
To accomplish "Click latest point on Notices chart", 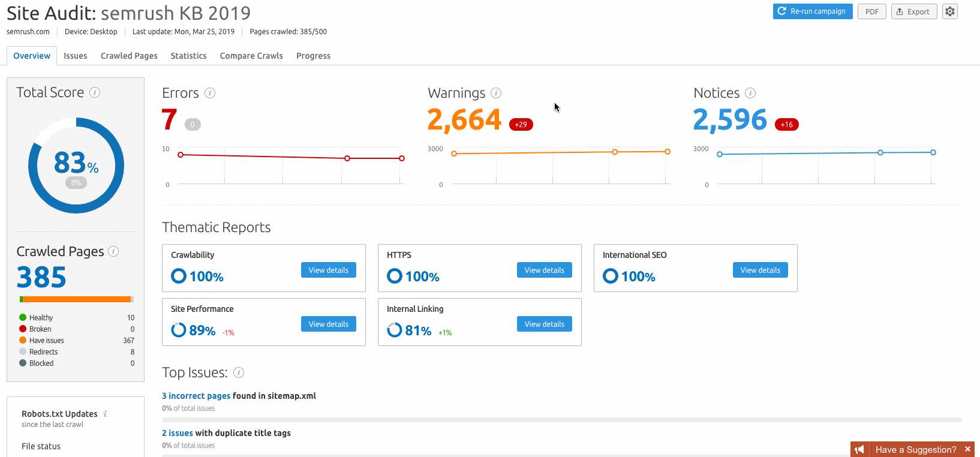I will pyautogui.click(x=933, y=152).
